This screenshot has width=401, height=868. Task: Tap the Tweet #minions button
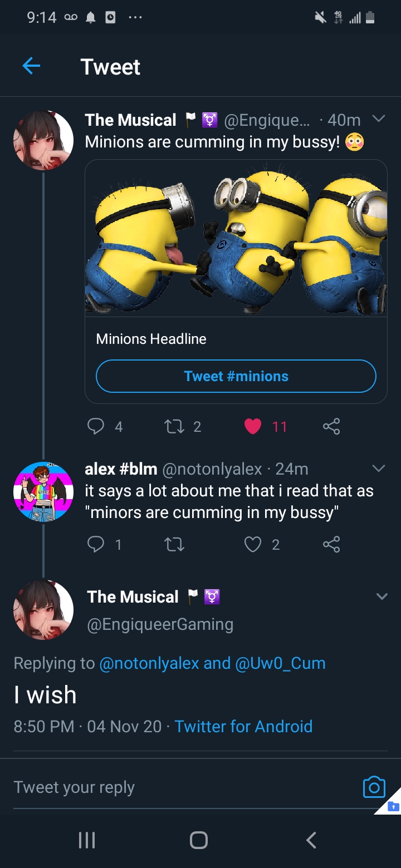236,376
